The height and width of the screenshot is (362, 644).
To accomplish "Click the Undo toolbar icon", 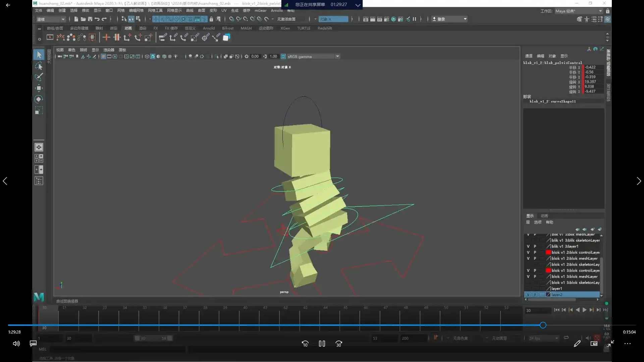I will click(97, 19).
